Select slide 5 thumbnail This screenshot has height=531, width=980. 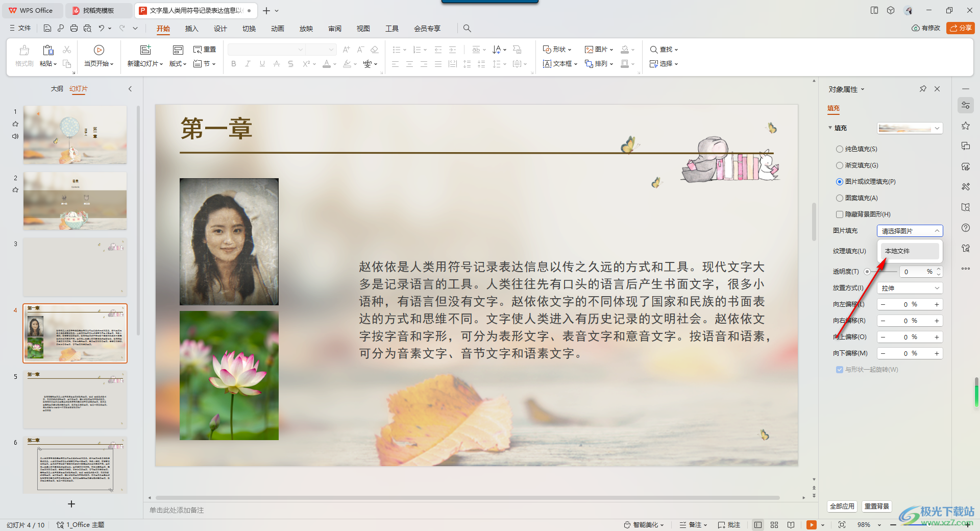75,399
